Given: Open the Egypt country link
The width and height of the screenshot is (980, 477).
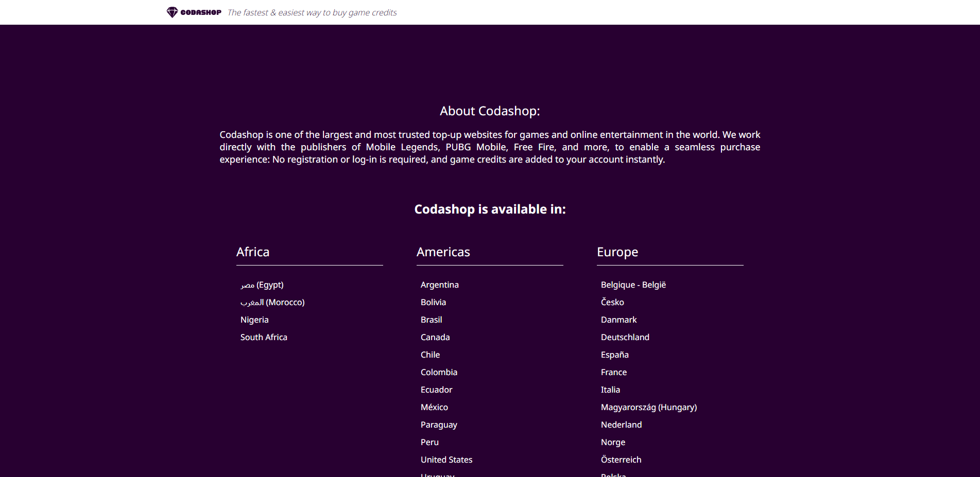Looking at the screenshot, I should coord(262,285).
